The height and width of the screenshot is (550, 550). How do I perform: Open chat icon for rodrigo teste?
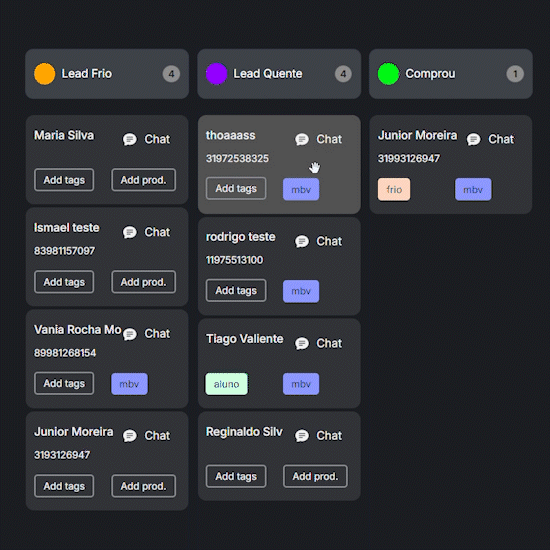tap(302, 241)
